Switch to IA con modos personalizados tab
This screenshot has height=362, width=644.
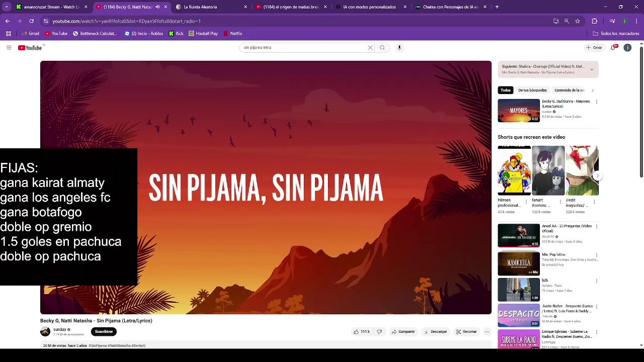click(x=371, y=7)
